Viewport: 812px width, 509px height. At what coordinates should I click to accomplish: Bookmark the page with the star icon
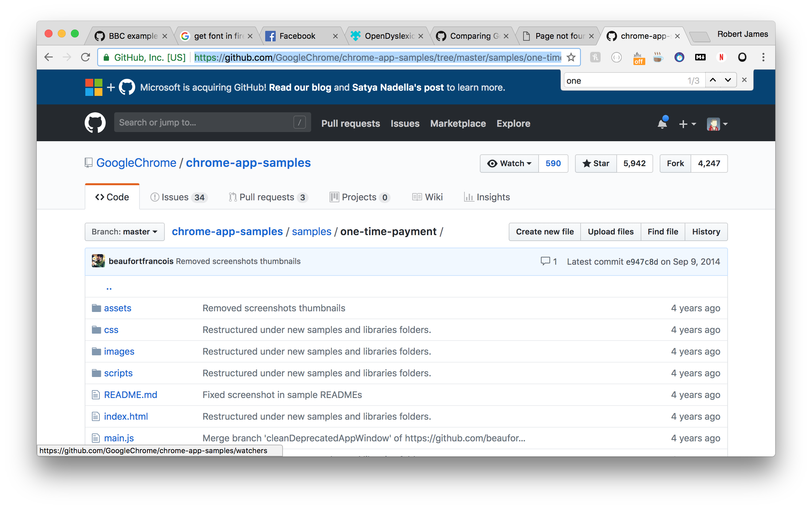tap(571, 57)
